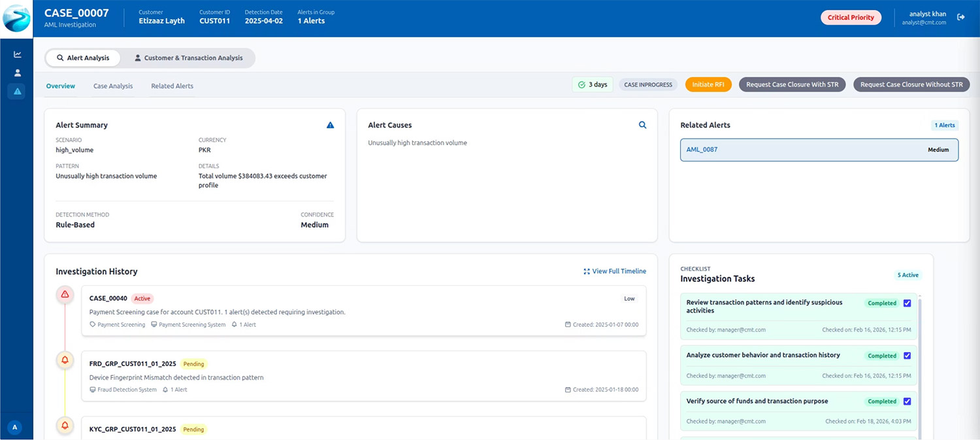Switch to Customer & Transaction Analysis tab
The height and width of the screenshot is (440, 980).
[188, 58]
